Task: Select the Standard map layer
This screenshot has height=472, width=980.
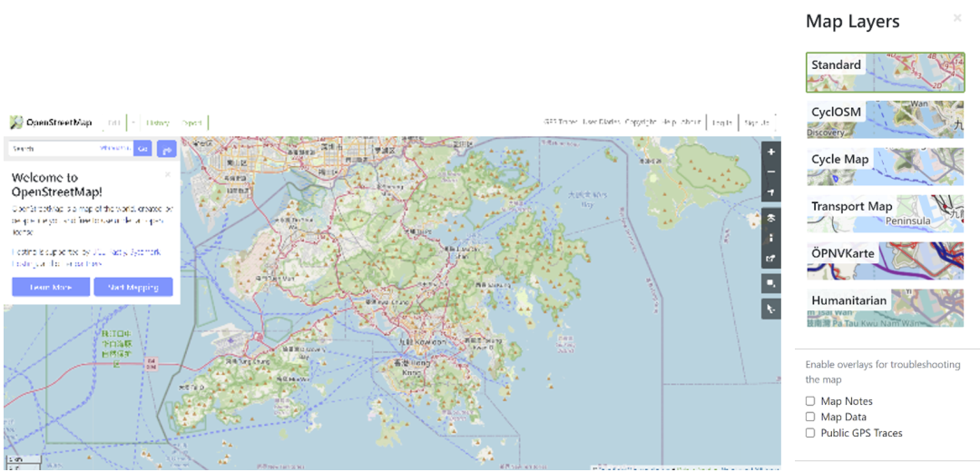Action: pyautogui.click(x=885, y=73)
